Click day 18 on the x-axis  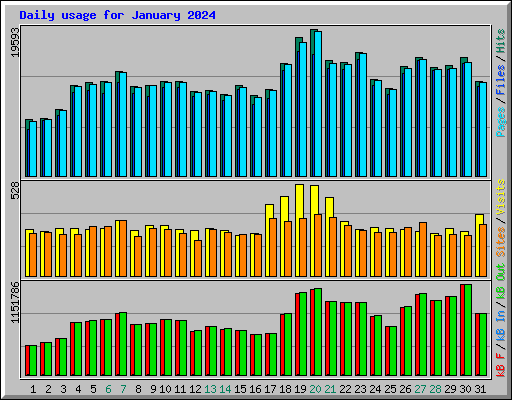coord(285,389)
